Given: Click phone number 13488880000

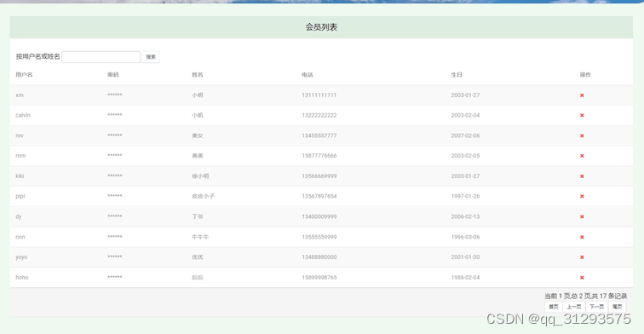Looking at the screenshot, I should coord(319,257).
